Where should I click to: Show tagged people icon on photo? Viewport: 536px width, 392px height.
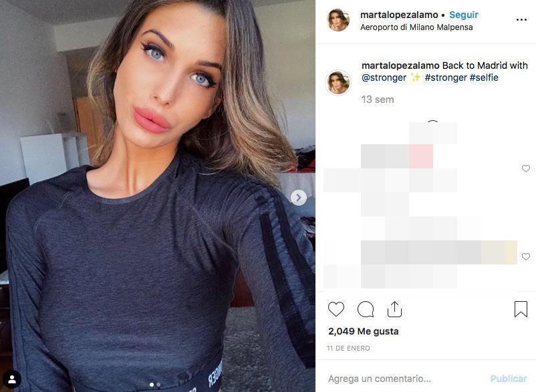pyautogui.click(x=12, y=379)
